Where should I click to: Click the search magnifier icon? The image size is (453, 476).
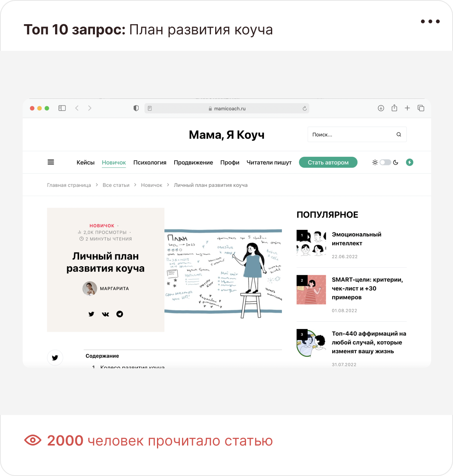click(x=399, y=134)
